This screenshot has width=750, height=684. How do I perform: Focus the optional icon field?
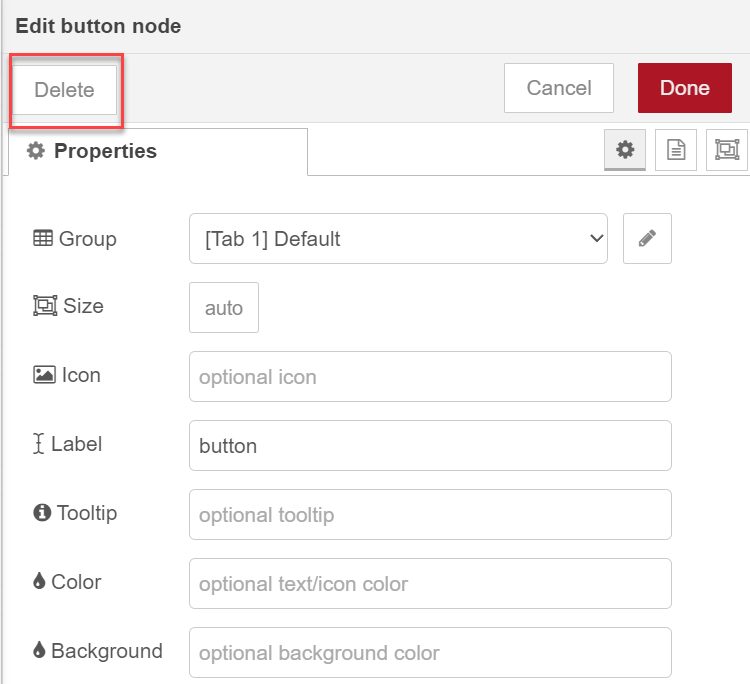pos(430,376)
